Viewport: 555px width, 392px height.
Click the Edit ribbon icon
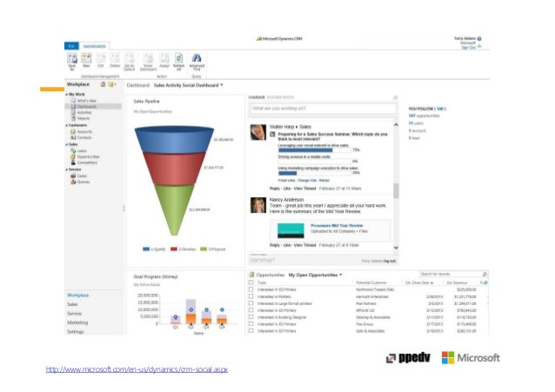[x=101, y=58]
